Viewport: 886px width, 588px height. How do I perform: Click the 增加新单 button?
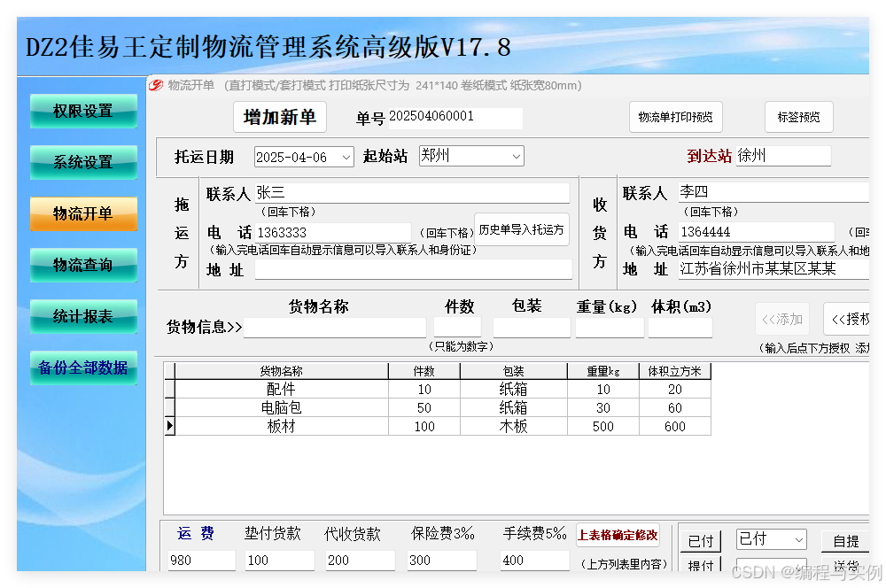pyautogui.click(x=280, y=117)
